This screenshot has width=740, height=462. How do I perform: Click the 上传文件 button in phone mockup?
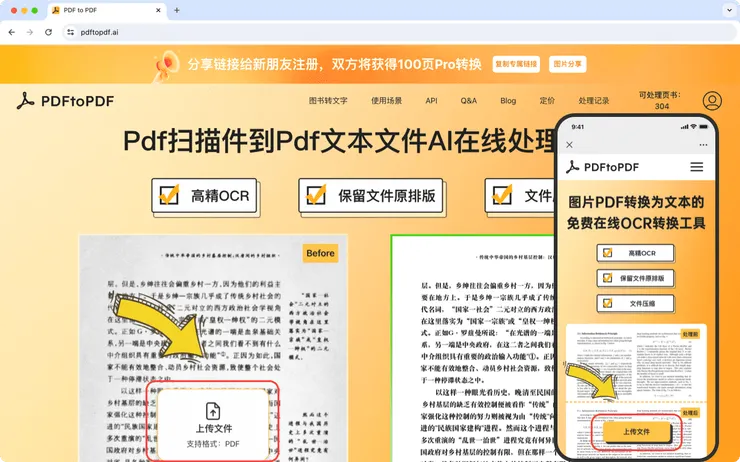coord(636,432)
